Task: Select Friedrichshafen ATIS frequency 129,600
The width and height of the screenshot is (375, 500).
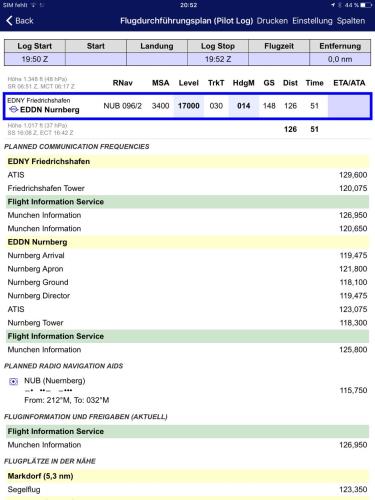Action: (x=187, y=175)
